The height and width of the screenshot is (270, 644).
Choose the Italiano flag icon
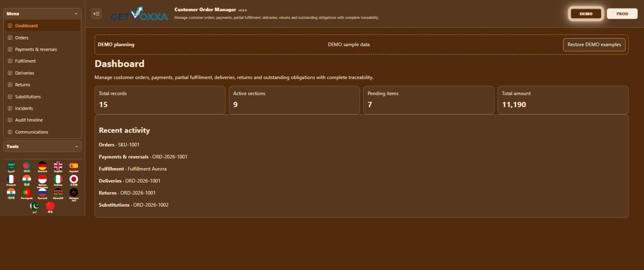[x=58, y=180]
